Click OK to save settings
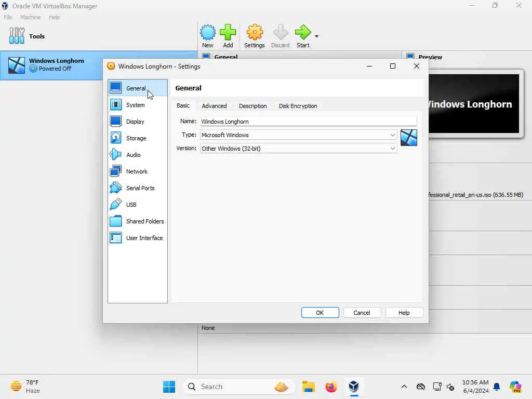Viewport: 532px width, 399px height. (x=320, y=312)
